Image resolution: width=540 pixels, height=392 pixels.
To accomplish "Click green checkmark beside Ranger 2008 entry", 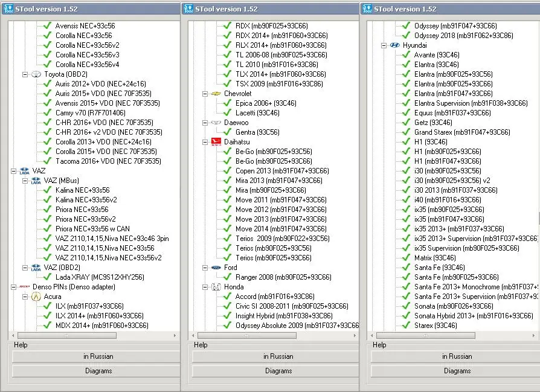I will pos(227,277).
